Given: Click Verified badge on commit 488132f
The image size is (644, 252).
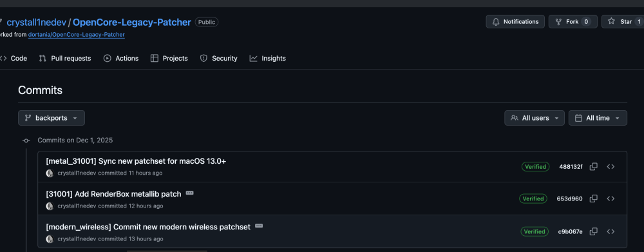Looking at the screenshot, I should pyautogui.click(x=535, y=166).
